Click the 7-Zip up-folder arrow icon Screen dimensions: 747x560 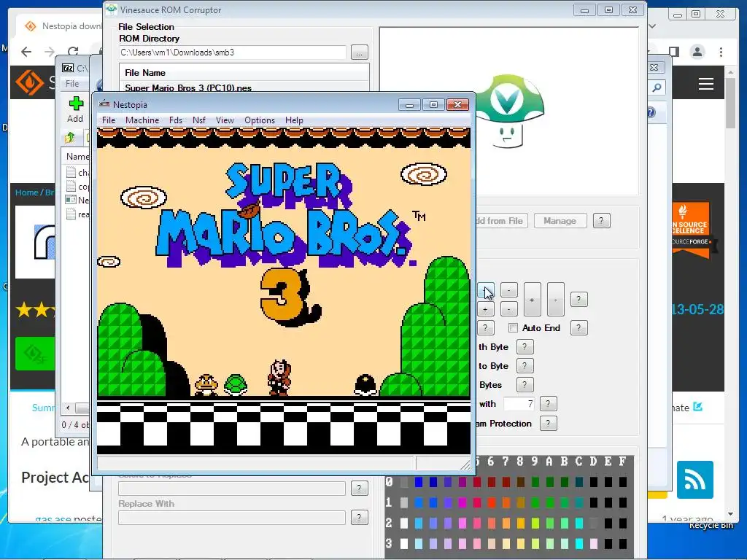tap(70, 138)
